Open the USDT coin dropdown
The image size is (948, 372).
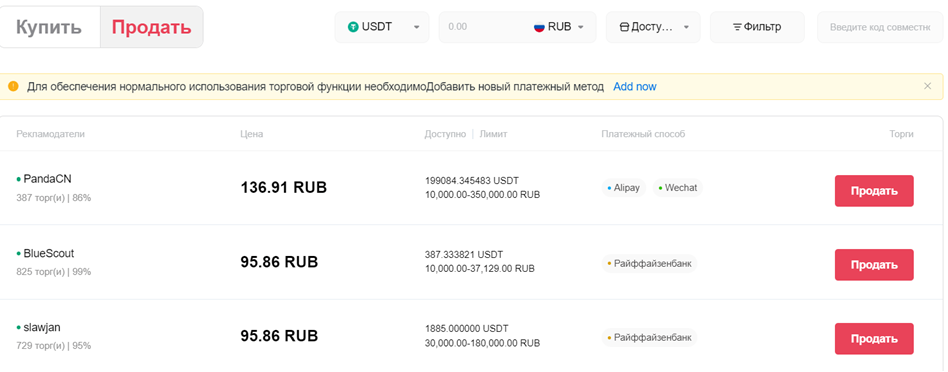(382, 27)
